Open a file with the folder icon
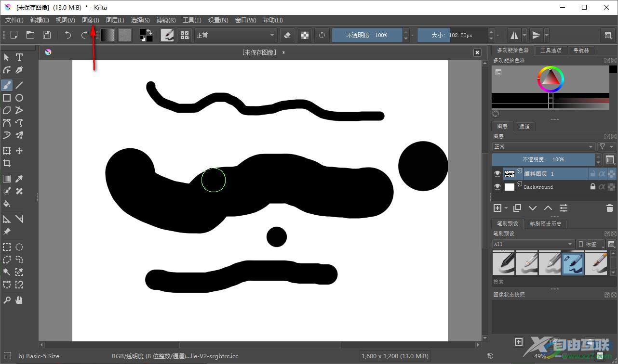Image resolution: width=618 pixels, height=364 pixels. 30,35
